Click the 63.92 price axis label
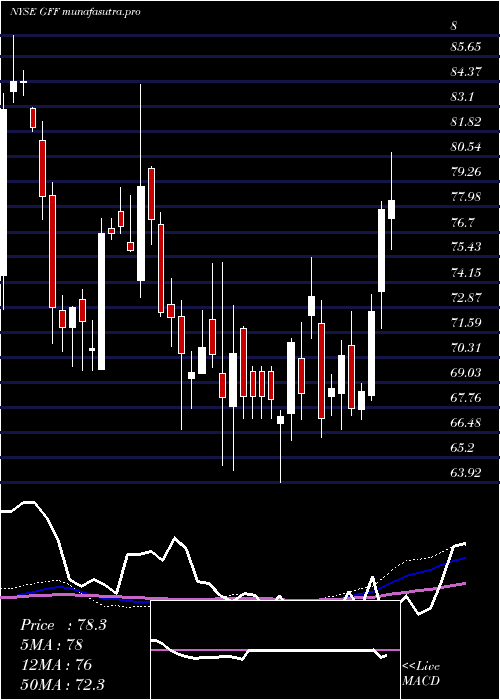Image resolution: width=500 pixels, height=700 pixels. pyautogui.click(x=466, y=472)
